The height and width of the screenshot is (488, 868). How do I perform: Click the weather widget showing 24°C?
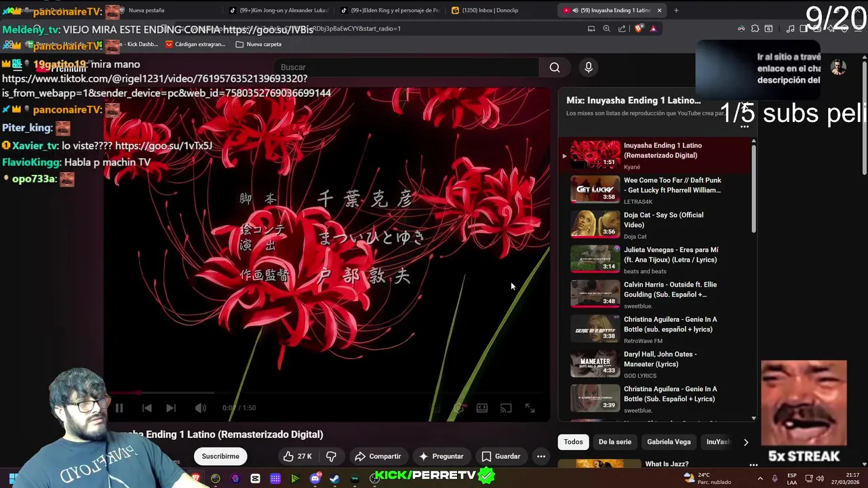pos(707,479)
